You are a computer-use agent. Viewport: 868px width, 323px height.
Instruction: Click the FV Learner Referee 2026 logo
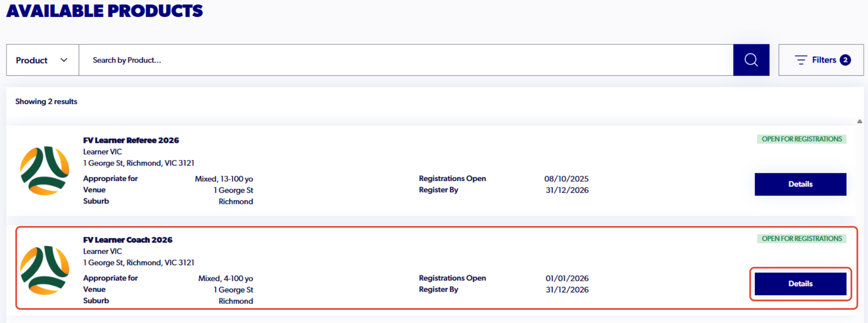pyautogui.click(x=45, y=171)
